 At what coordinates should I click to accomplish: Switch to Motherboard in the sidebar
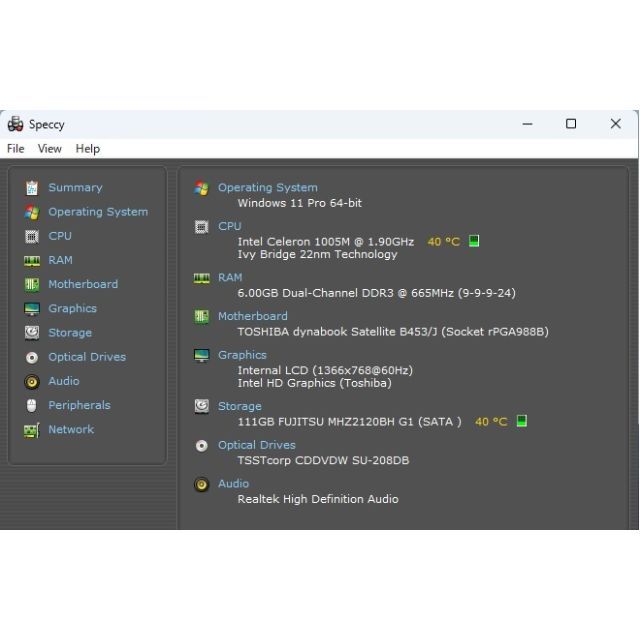(83, 284)
